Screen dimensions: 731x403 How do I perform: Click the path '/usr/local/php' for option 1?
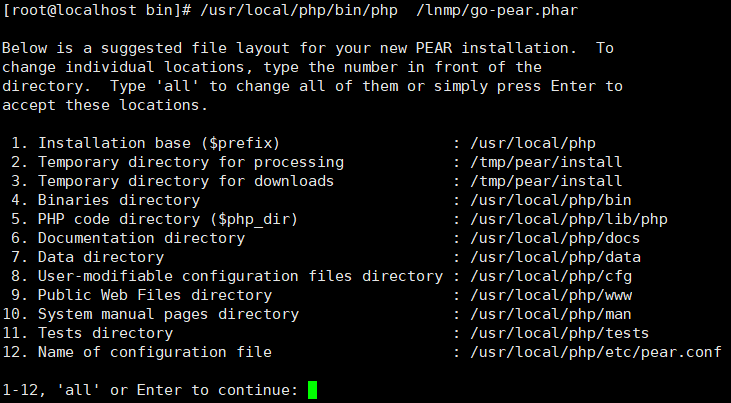coord(533,143)
